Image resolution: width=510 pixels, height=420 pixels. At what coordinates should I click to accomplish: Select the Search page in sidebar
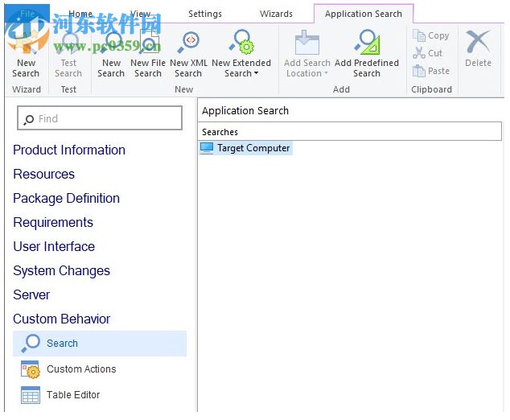point(100,344)
